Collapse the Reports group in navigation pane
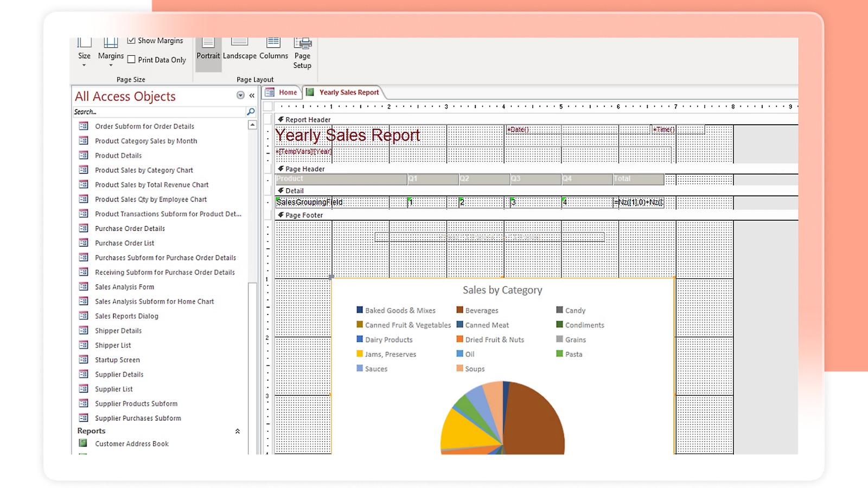The width and height of the screenshot is (868, 488). (x=238, y=431)
